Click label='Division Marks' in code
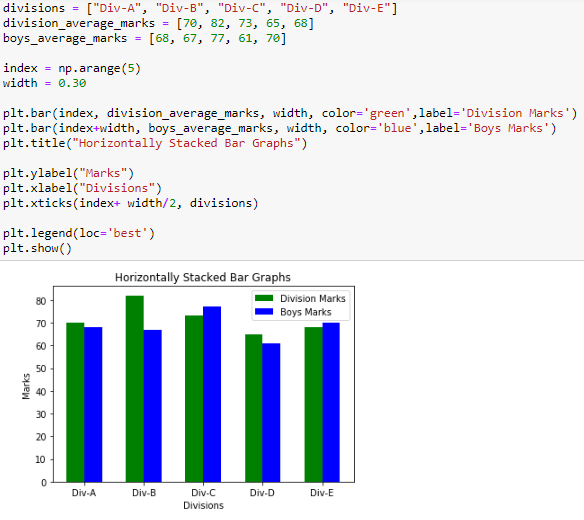Screen dimensions: 584x520 click(x=495, y=113)
